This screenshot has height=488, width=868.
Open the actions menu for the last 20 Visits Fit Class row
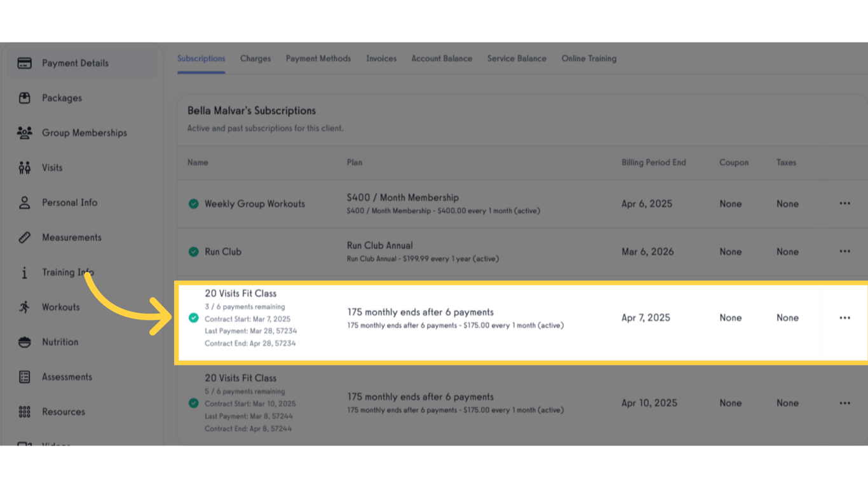tap(844, 402)
